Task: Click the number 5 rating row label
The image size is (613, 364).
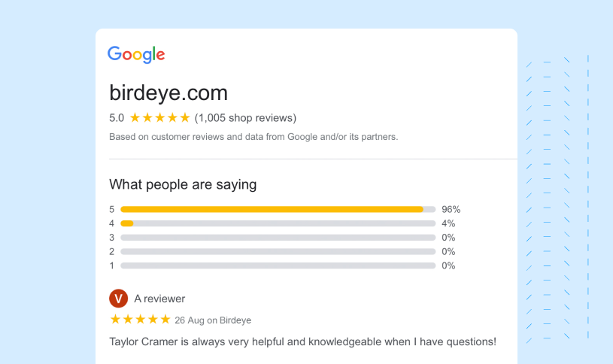Action: (x=112, y=210)
